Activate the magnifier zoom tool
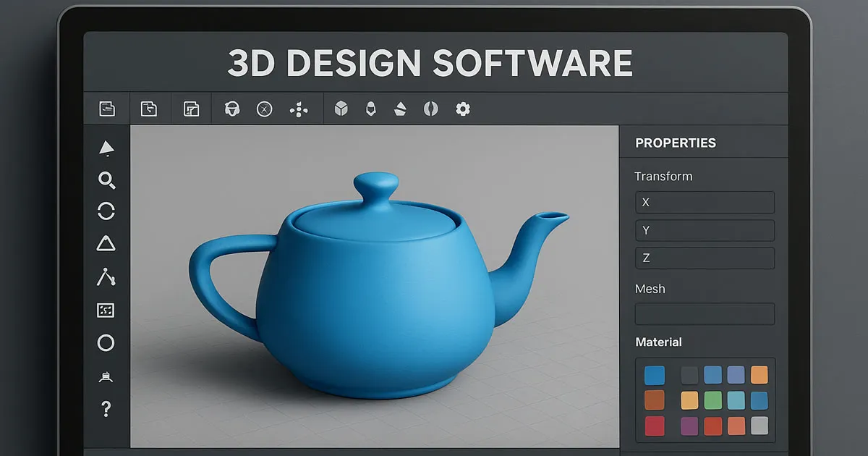Screen dimensions: 868x456 pos(106,180)
